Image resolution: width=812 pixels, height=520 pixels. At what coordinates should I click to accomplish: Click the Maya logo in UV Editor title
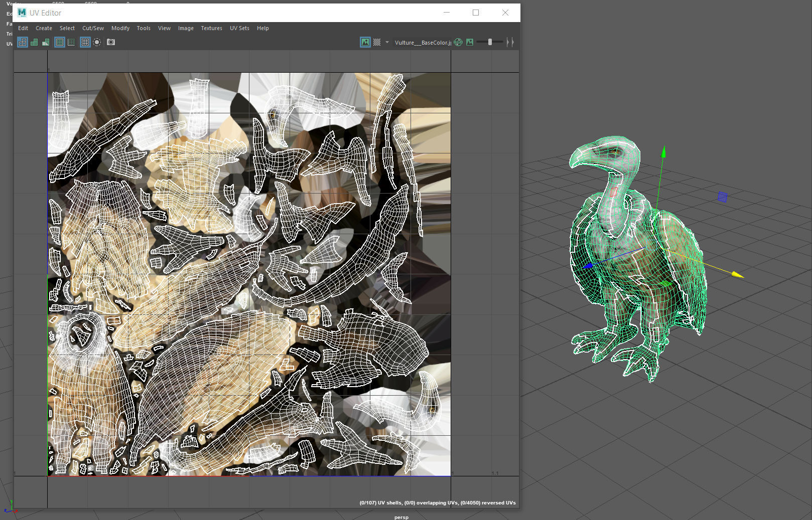coord(22,13)
